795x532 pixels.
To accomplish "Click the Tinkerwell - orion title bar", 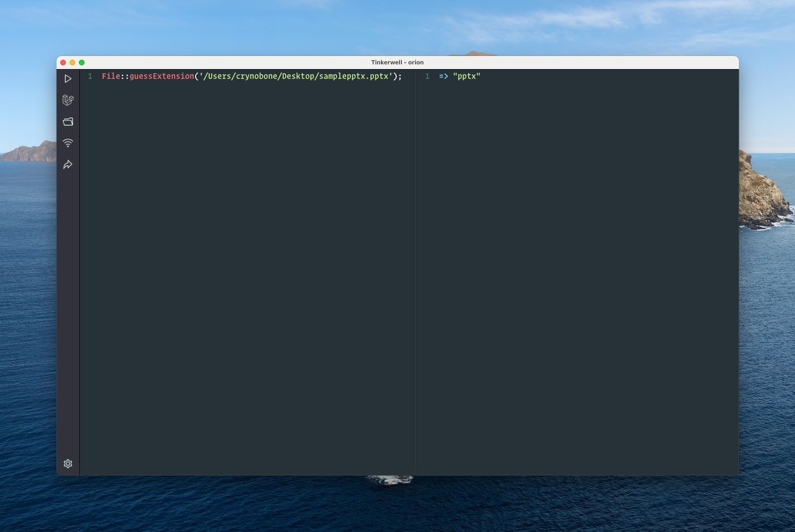I will 397,62.
